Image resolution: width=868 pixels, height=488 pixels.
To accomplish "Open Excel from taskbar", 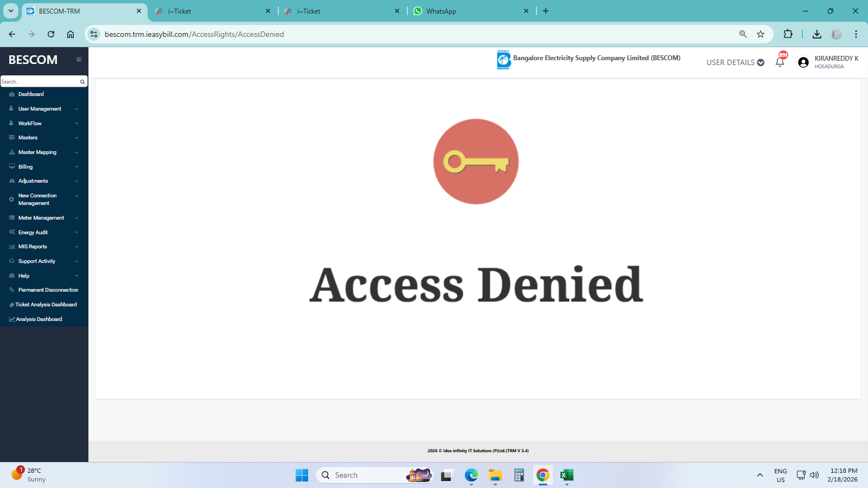I will 567,476.
